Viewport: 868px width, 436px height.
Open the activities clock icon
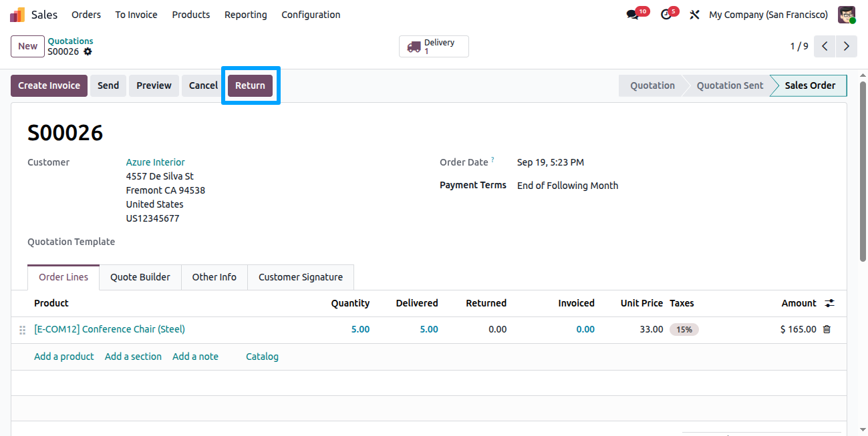click(x=666, y=15)
